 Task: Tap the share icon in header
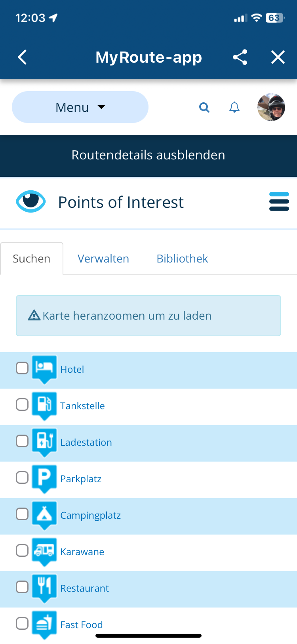(x=240, y=57)
